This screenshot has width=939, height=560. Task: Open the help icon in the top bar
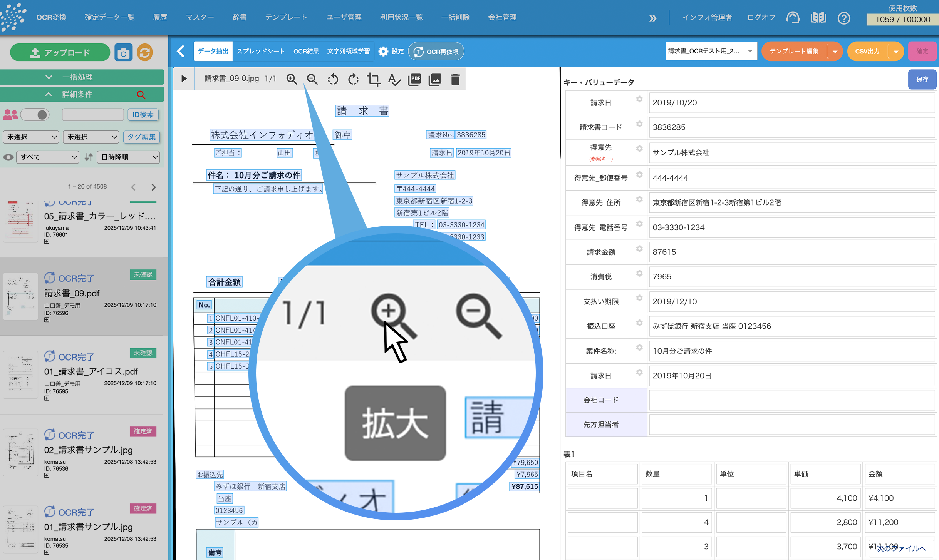(x=844, y=18)
